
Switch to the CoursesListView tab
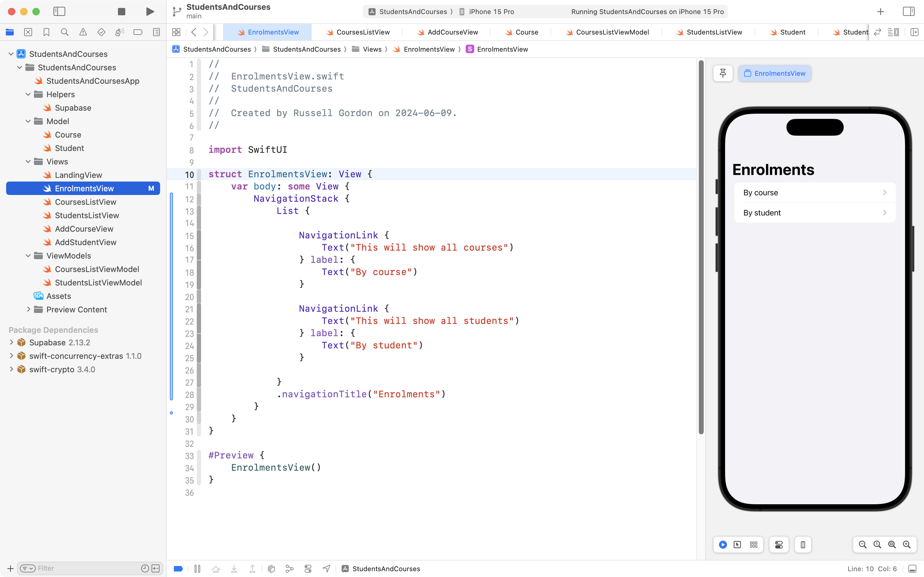pyautogui.click(x=362, y=32)
